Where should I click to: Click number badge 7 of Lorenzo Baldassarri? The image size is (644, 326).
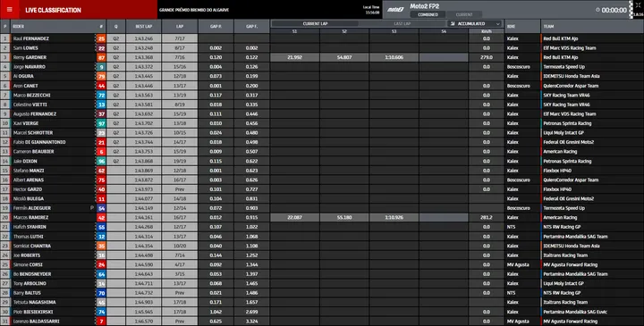point(101,322)
